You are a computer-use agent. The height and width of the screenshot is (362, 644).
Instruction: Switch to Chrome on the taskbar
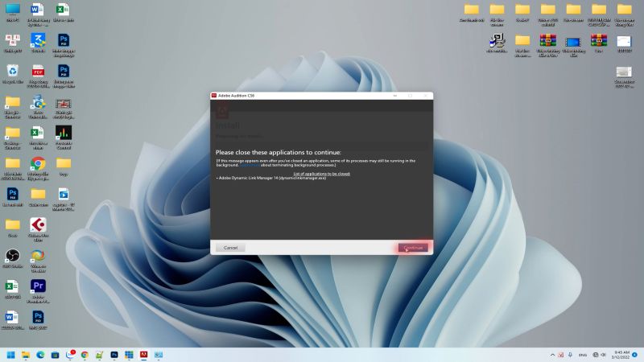(85, 355)
